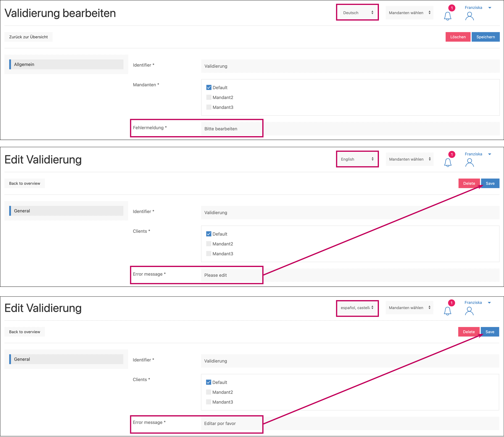Enable Mandant2 checkbox under Mandanten
This screenshot has width=504, height=437.
(x=209, y=97)
